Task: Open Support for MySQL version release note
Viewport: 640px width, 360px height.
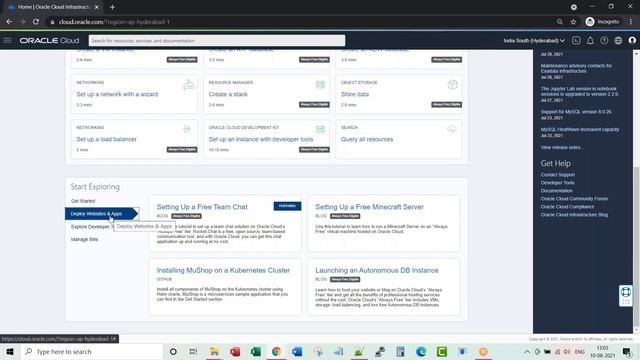Action: (576, 111)
